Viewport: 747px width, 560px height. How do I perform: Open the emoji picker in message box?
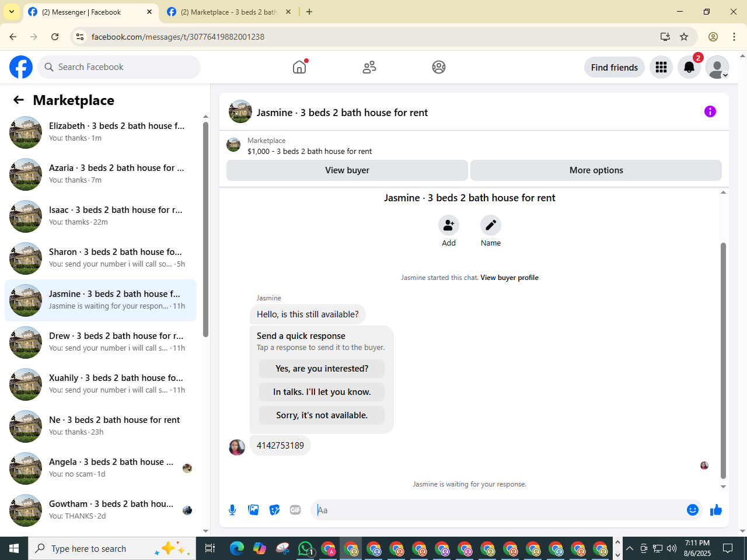pyautogui.click(x=693, y=510)
